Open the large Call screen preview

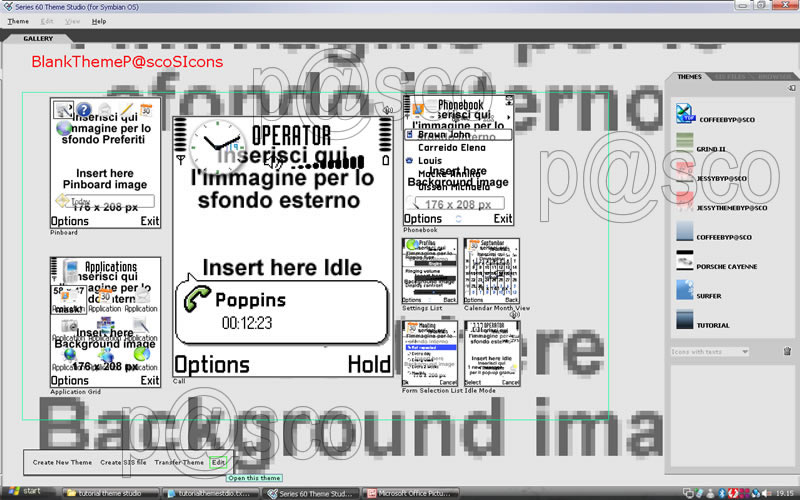point(283,246)
